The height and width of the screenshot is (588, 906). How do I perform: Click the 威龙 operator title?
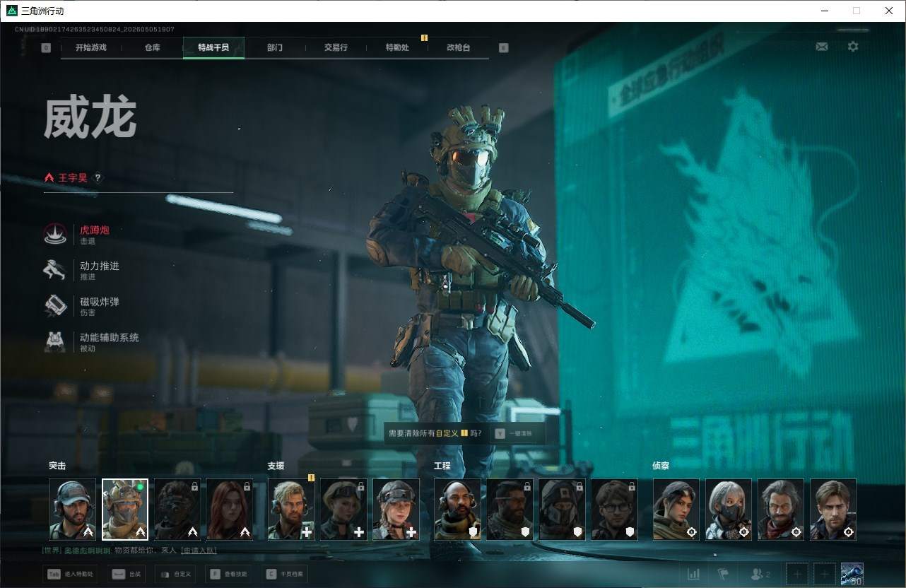90,118
